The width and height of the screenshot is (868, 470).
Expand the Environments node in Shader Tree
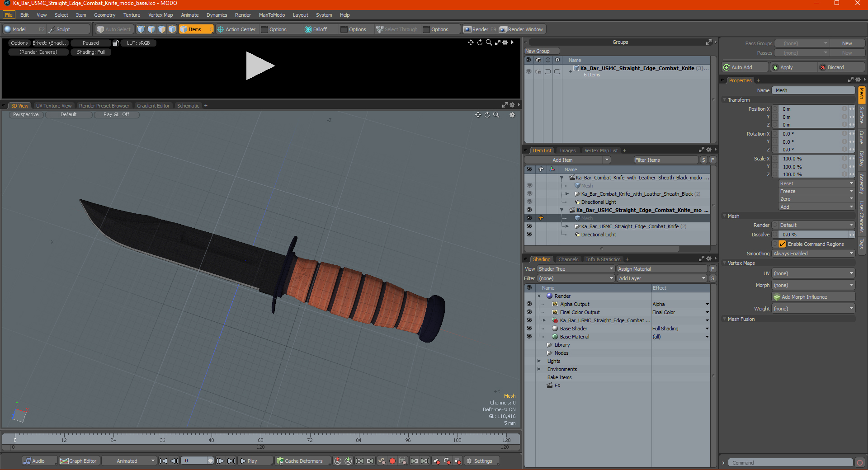(x=539, y=369)
